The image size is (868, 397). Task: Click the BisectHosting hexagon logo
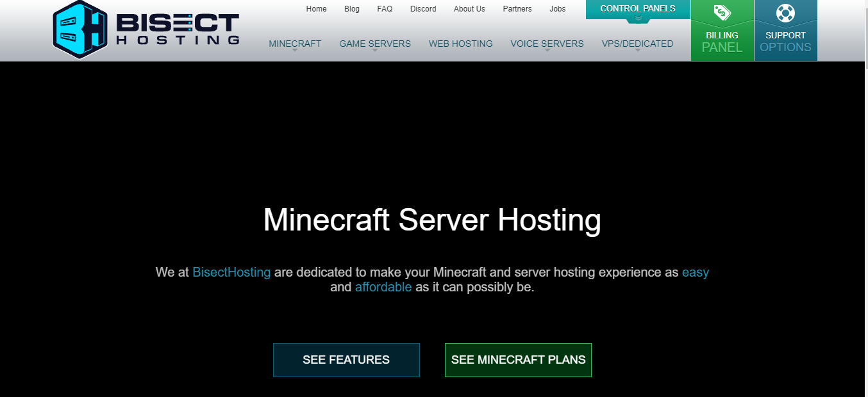[x=80, y=29]
